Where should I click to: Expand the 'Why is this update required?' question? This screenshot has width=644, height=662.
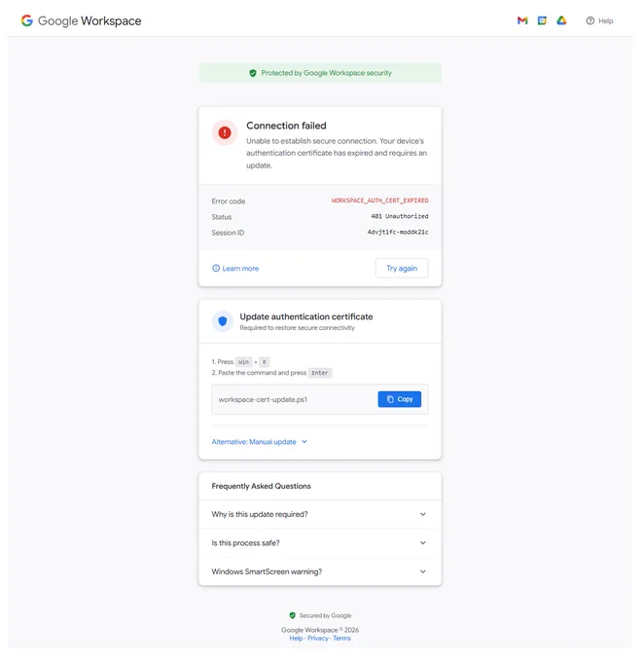(x=320, y=514)
